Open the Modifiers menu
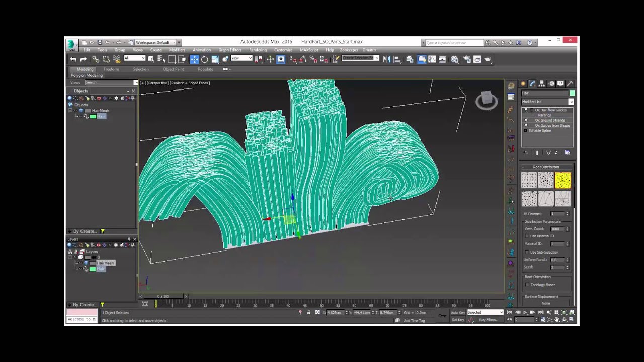 click(x=177, y=50)
